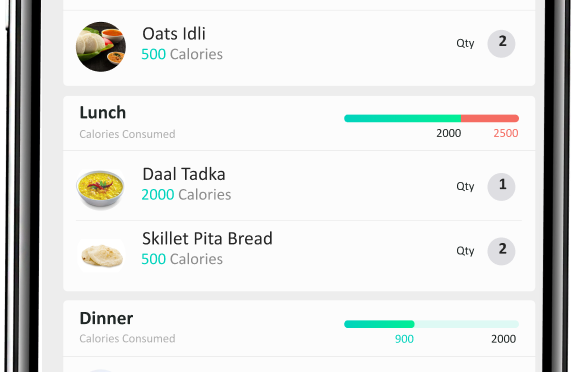
Task: Click the Lunch calories progress bar
Action: (x=431, y=118)
